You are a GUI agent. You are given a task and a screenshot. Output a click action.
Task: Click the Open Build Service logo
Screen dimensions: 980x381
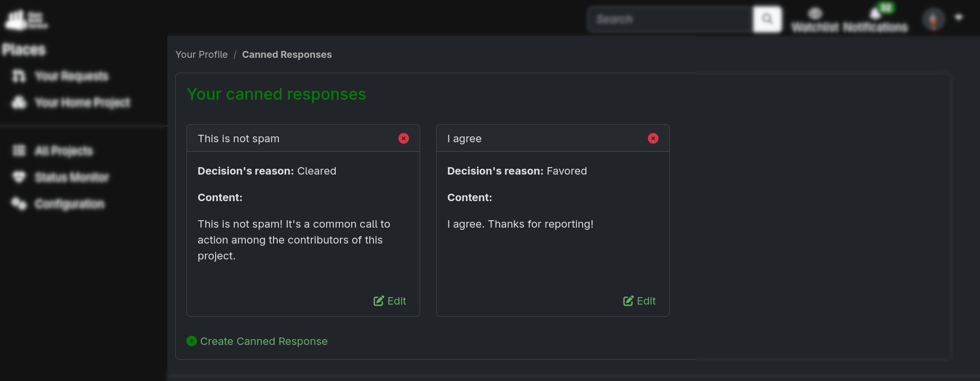(x=26, y=20)
